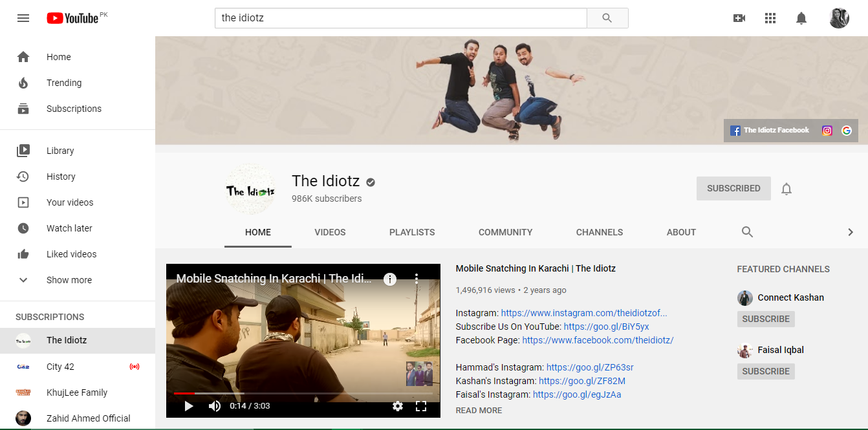Image resolution: width=868 pixels, height=430 pixels.
Task: Open Faisal Iqbal channel avatar
Action: point(745,350)
